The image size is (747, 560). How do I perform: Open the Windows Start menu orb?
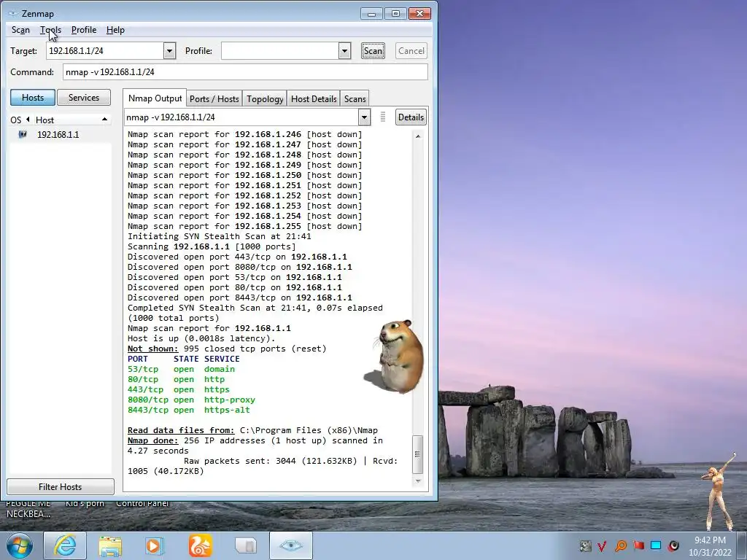[20, 545]
